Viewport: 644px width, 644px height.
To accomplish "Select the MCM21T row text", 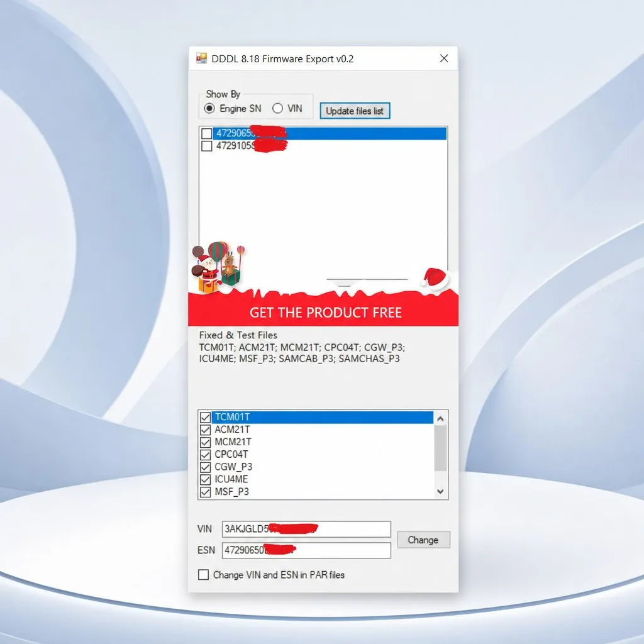I will (x=233, y=442).
